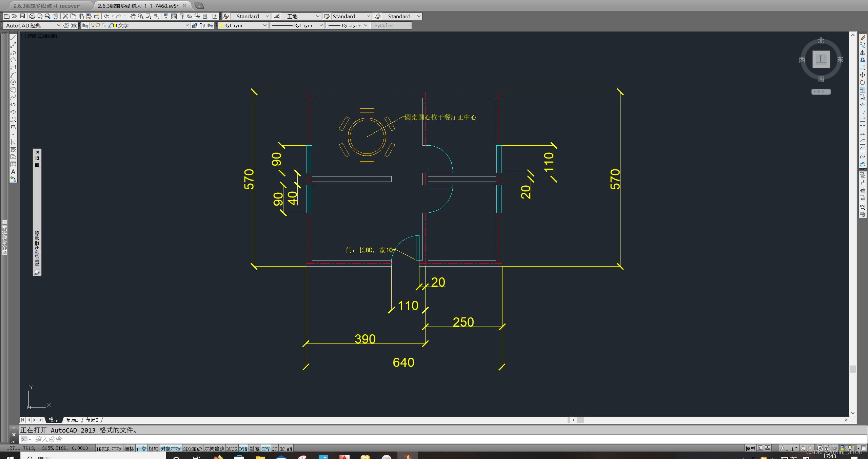Select the Circle drawing tool
The image size is (868, 459).
coord(13,82)
